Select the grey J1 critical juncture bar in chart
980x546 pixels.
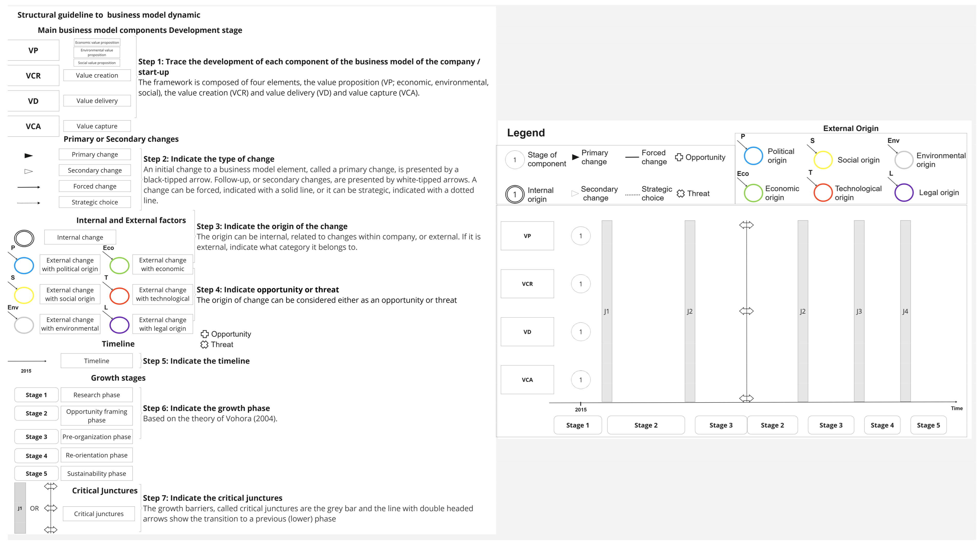(607, 311)
